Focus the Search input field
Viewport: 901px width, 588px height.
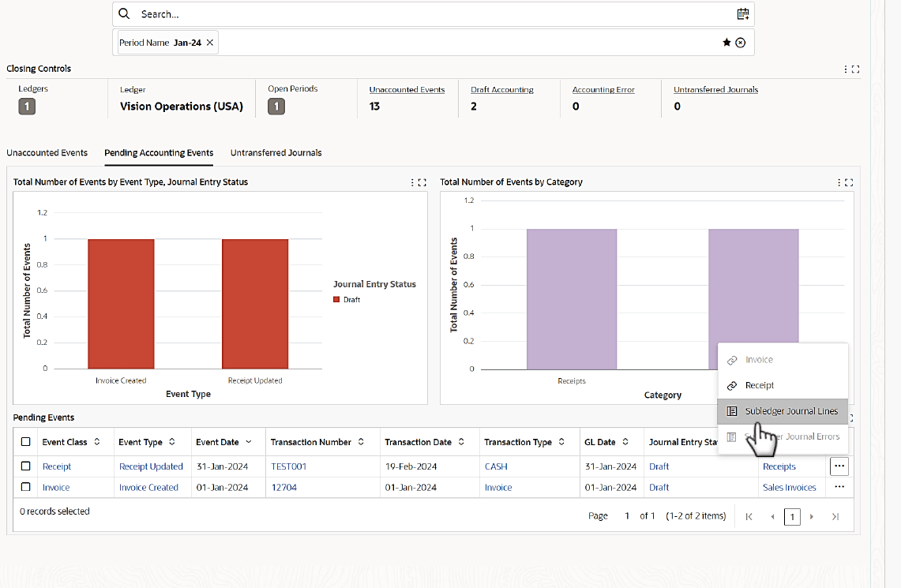coord(434,13)
